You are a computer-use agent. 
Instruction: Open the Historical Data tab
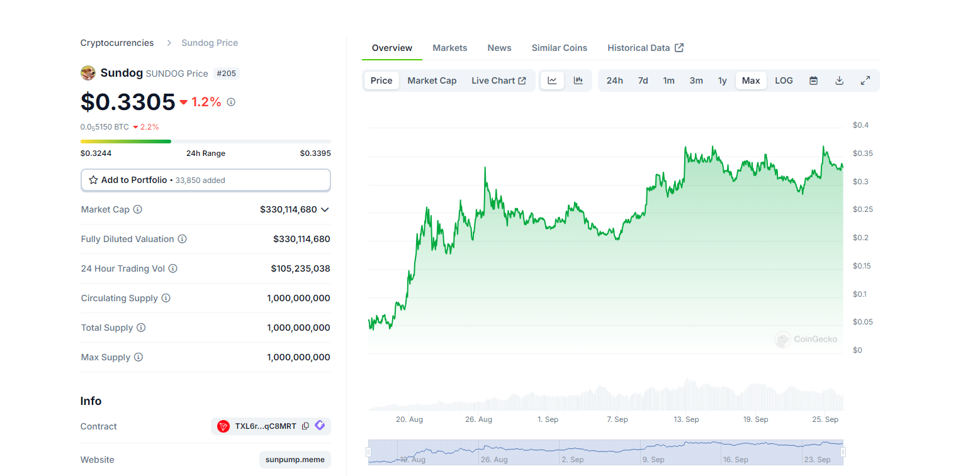(646, 48)
